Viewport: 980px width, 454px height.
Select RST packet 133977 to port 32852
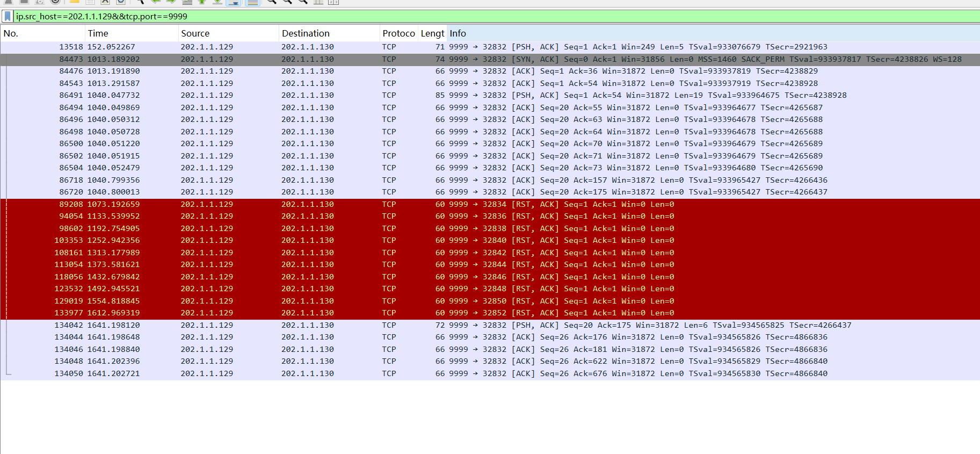[x=490, y=313]
